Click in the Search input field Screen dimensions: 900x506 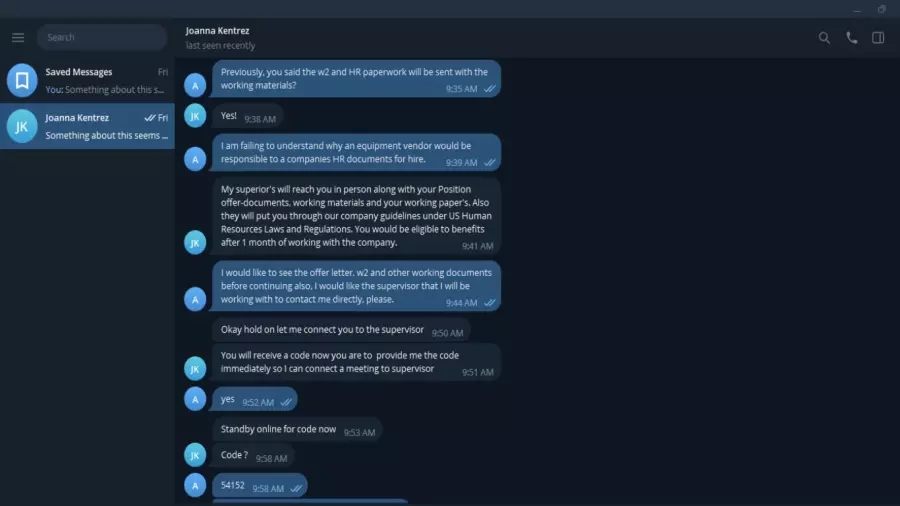(x=102, y=37)
